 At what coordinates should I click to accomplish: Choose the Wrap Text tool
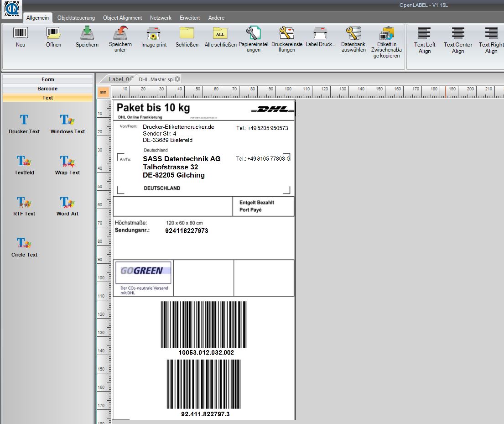[67, 165]
